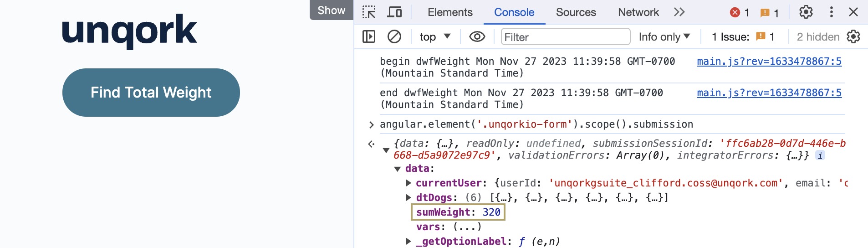Toggle the device toolbar icon

[394, 12]
